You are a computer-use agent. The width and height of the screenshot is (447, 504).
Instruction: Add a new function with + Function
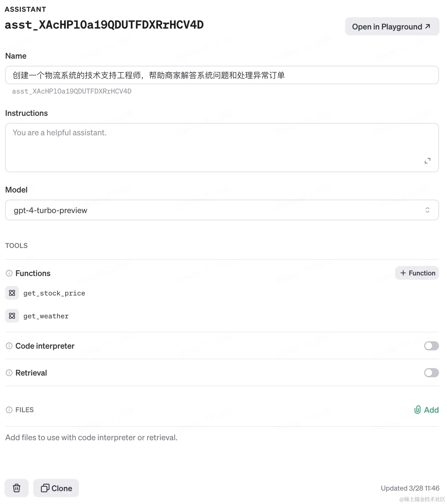coord(417,273)
